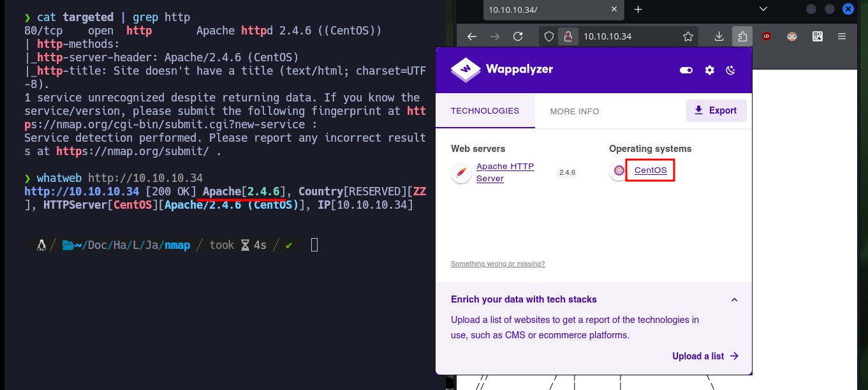
Task: Click the Apache 2.4.6 version label
Action: point(567,172)
